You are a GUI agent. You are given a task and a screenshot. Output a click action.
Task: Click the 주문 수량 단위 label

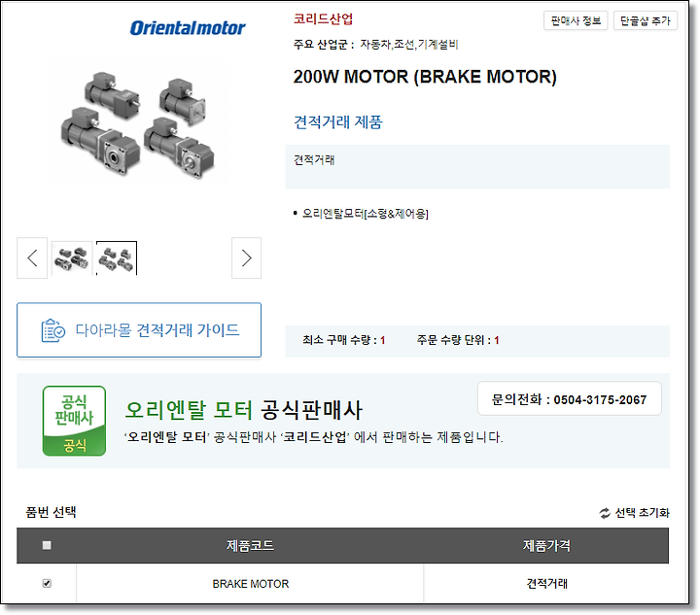[454, 340]
